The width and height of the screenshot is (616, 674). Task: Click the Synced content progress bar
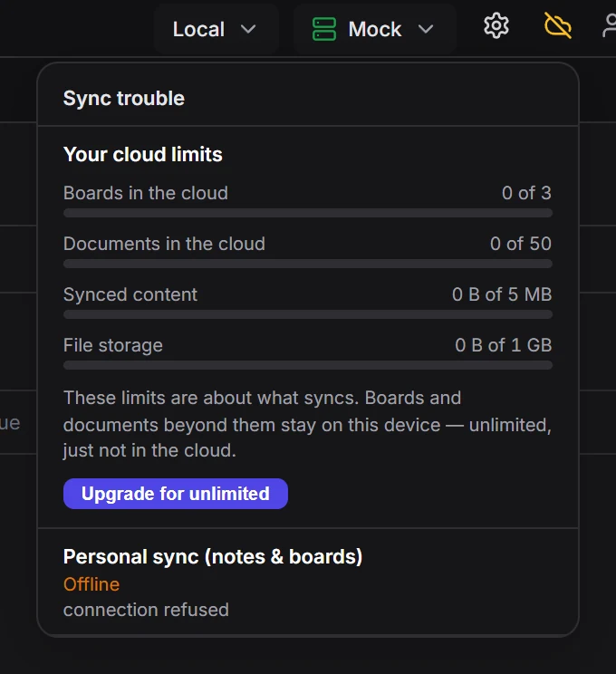[x=308, y=314]
